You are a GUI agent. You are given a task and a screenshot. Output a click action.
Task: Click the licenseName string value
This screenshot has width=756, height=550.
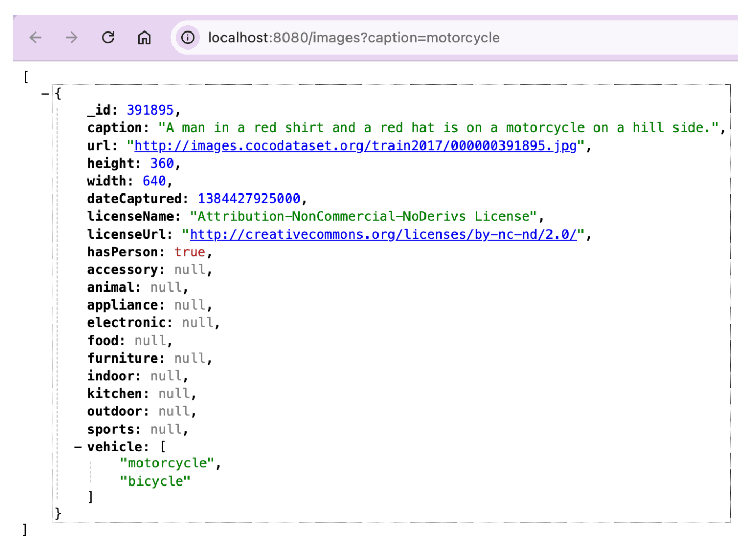coord(363,217)
